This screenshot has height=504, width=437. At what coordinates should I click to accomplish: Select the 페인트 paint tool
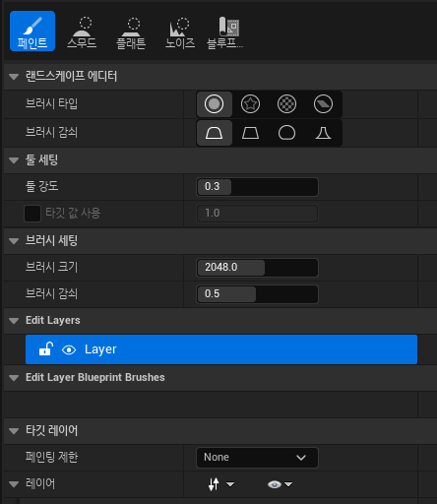[x=32, y=31]
